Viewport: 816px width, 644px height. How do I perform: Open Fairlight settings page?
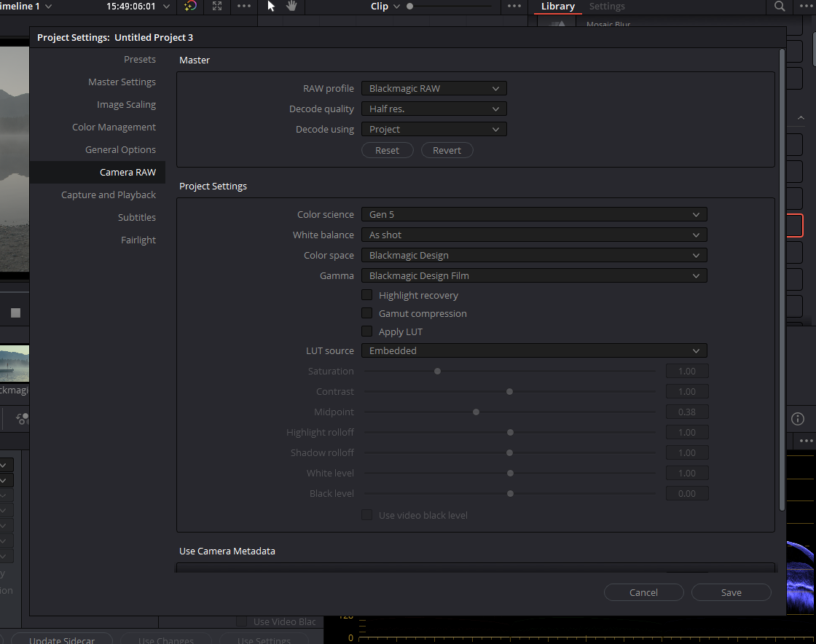tap(138, 240)
